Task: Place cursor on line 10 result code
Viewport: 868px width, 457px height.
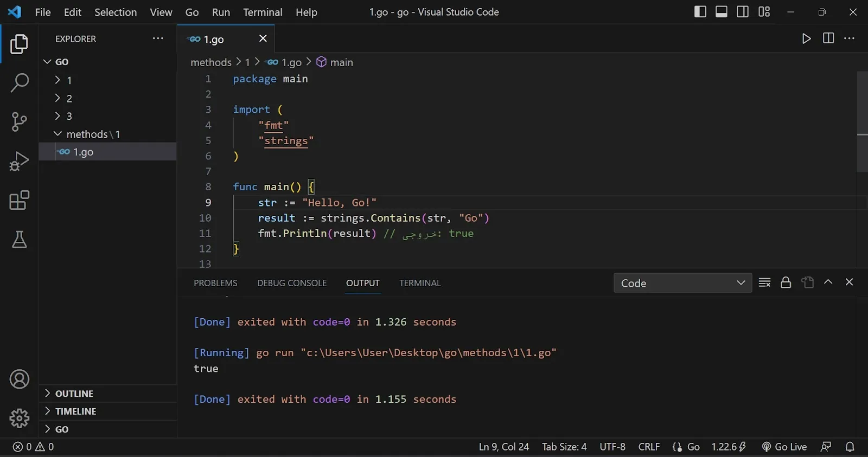Action: [x=374, y=218]
